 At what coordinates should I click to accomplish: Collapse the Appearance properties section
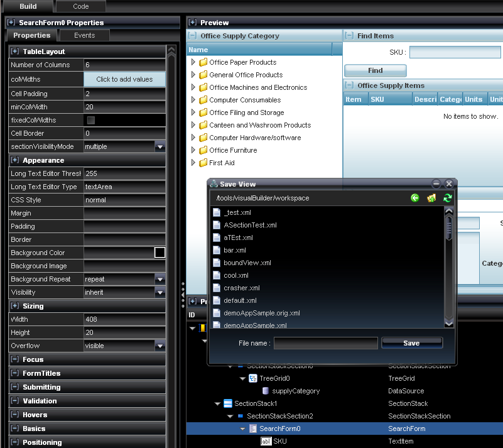coord(14,160)
